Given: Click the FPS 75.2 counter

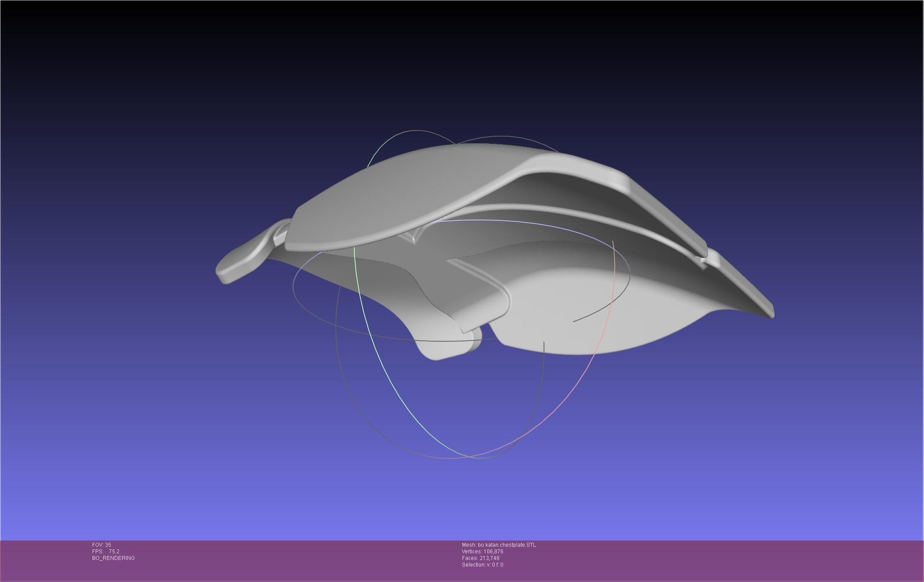Looking at the screenshot, I should click(106, 552).
